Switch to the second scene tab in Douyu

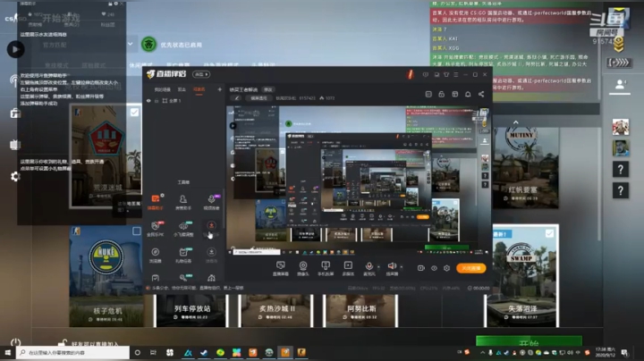coord(182,89)
